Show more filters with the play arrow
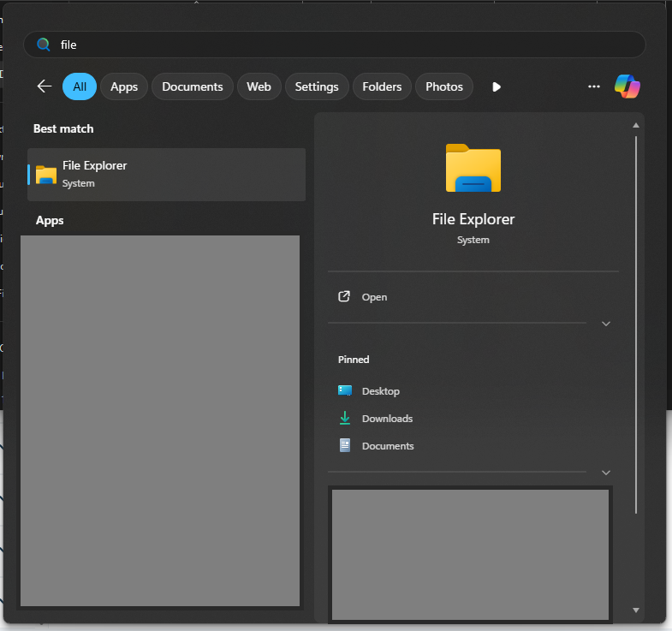 497,87
